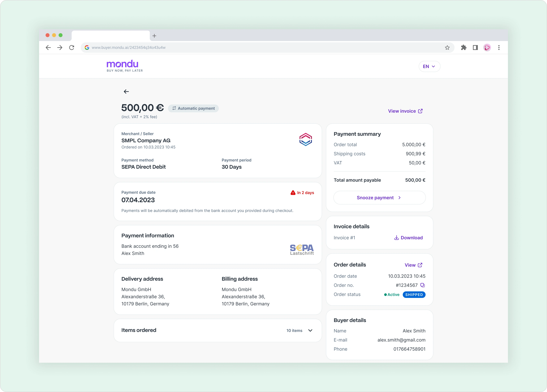Click the Snooze payment button
This screenshot has width=547, height=392.
tap(379, 197)
